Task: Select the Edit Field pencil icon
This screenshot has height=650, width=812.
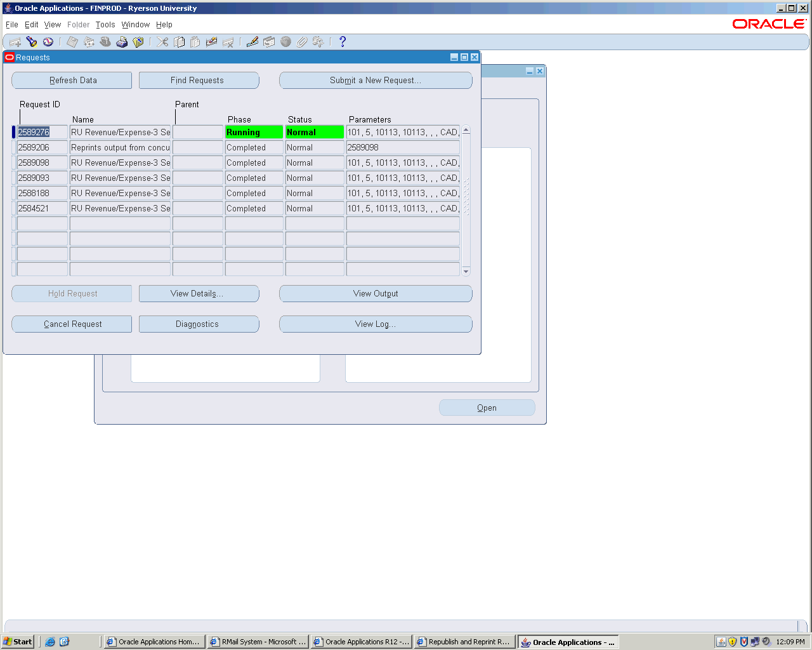Action: pyautogui.click(x=252, y=42)
